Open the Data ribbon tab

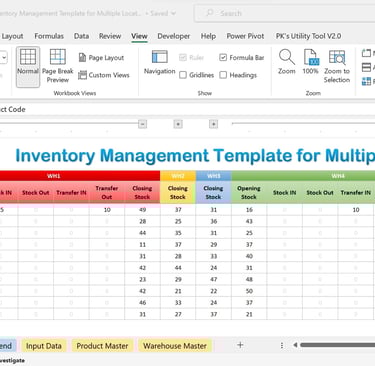[81, 36]
